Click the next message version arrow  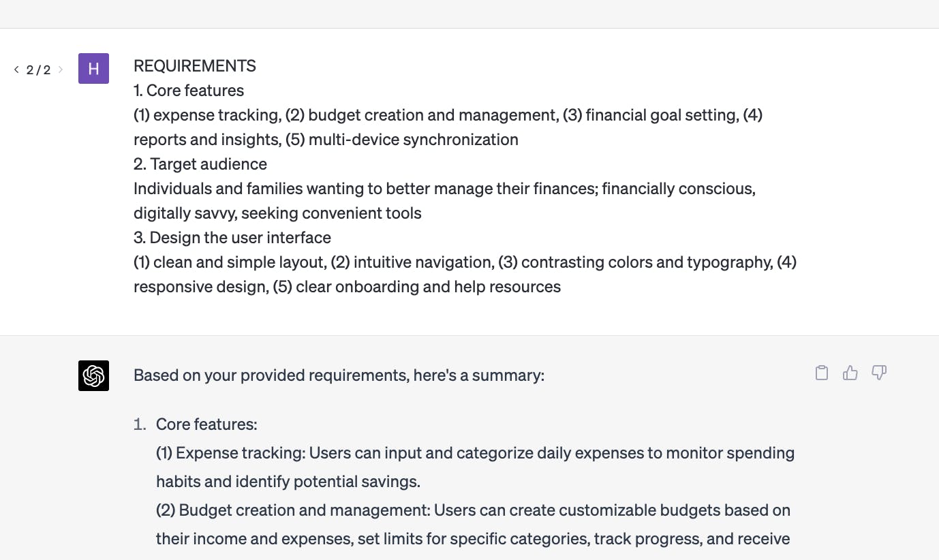60,69
